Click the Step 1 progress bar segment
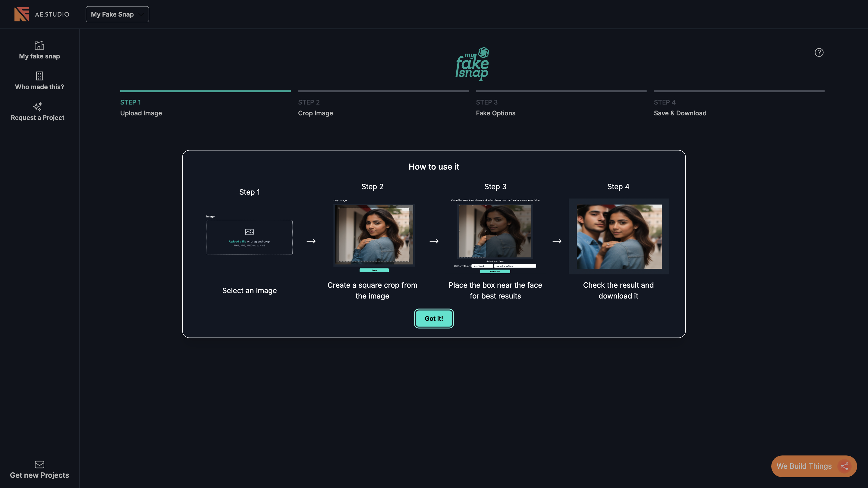868x488 pixels. coord(205,91)
